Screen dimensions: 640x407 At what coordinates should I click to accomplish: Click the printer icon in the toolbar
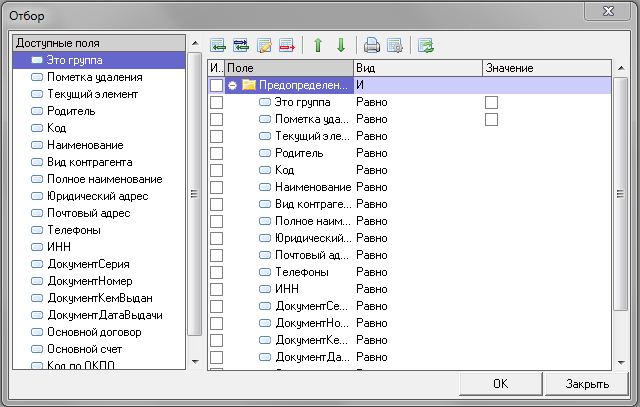point(372,45)
